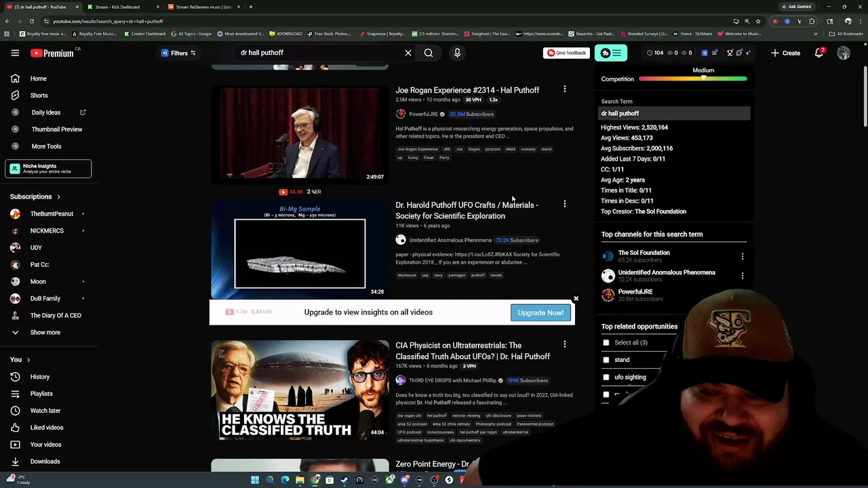Open a new Chrome tab
Image resolution: width=868 pixels, height=488 pixels.
251,7
